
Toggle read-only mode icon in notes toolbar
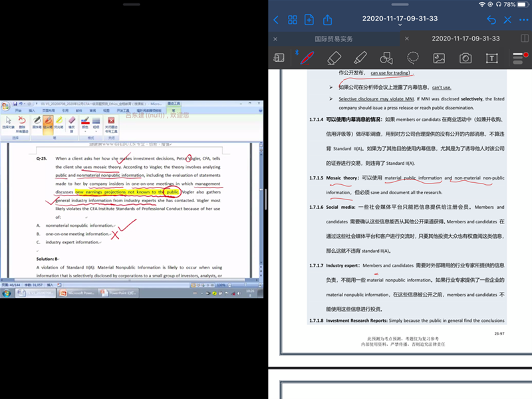279,58
